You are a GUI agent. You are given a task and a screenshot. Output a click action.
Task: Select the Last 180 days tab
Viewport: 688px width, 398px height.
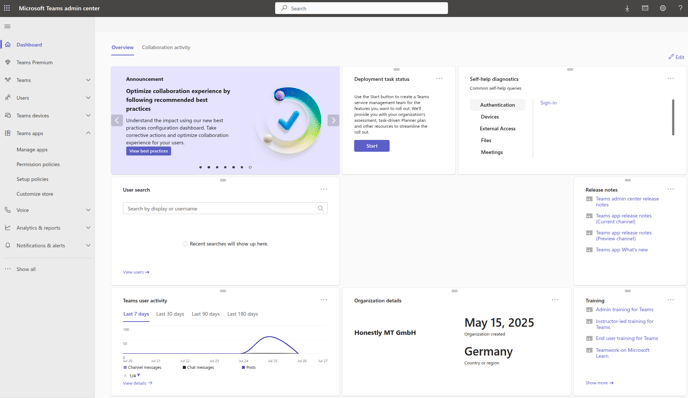(x=243, y=314)
